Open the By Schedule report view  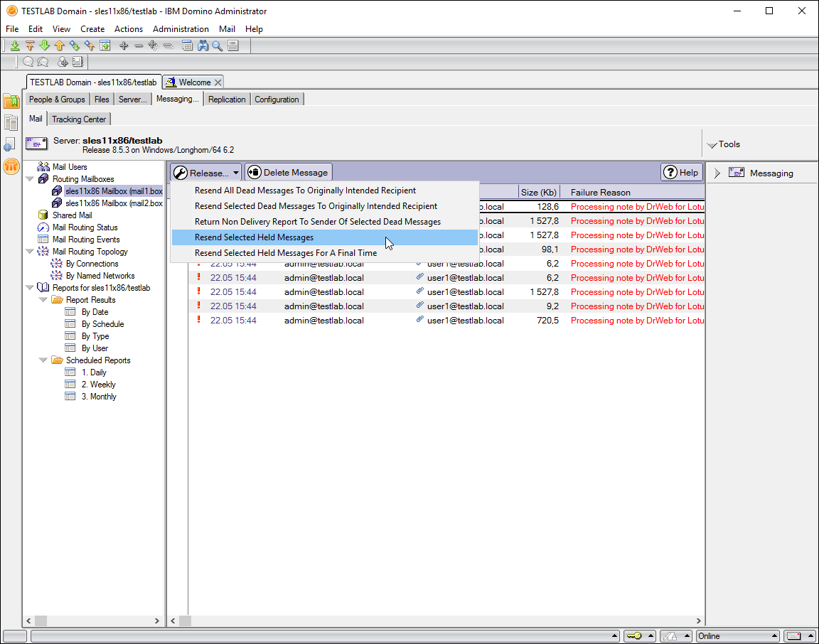pos(102,324)
